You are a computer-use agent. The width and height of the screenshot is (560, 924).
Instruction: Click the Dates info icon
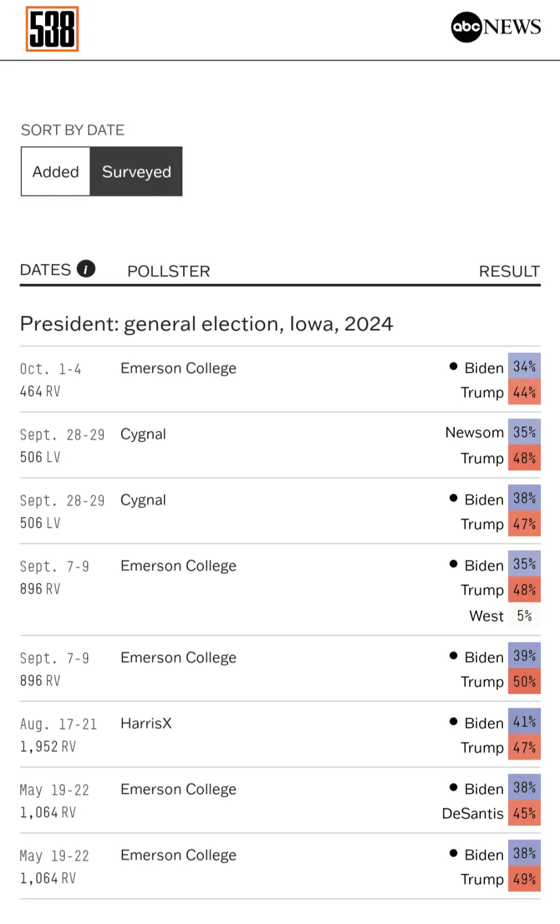pyautogui.click(x=86, y=269)
